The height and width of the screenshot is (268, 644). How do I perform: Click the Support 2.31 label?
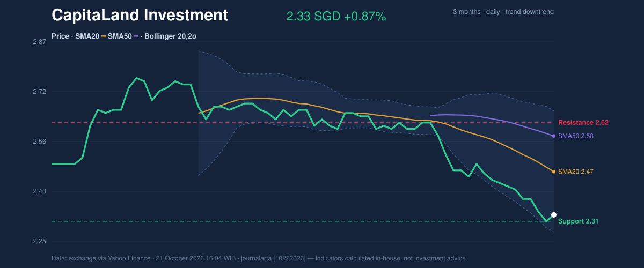tap(579, 221)
